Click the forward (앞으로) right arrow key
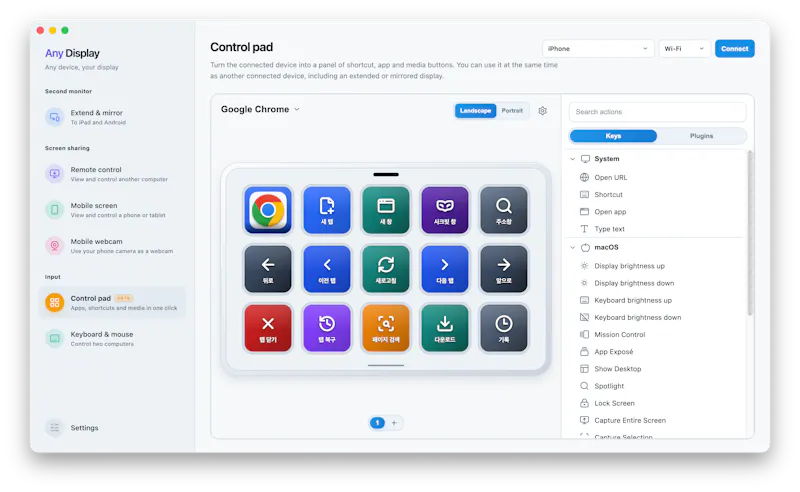The height and width of the screenshot is (492, 800). click(x=504, y=269)
